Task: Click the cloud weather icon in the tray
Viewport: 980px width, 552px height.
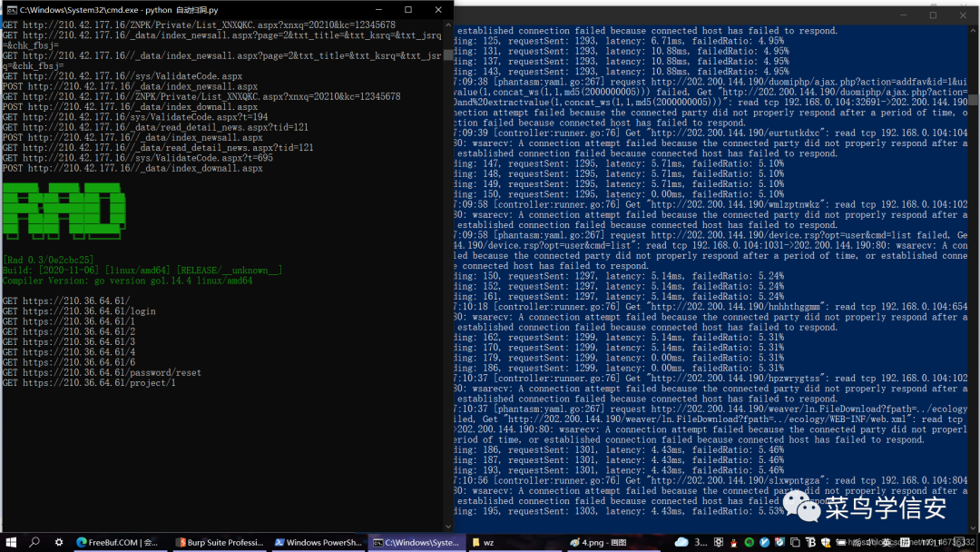Action: coord(681,542)
